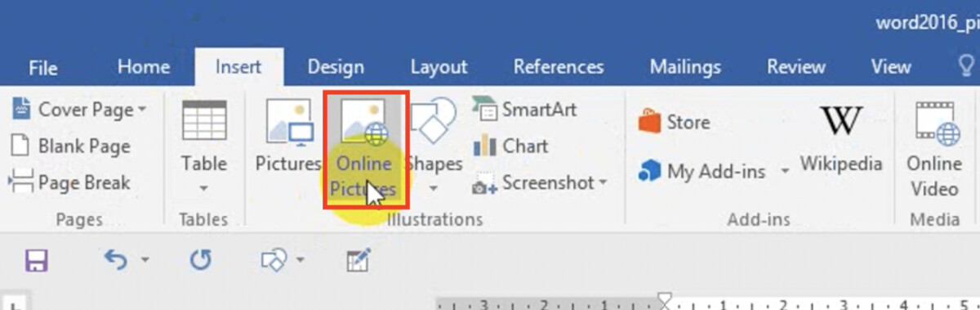
Task: Click the Save icon in quick access
Action: (x=37, y=261)
